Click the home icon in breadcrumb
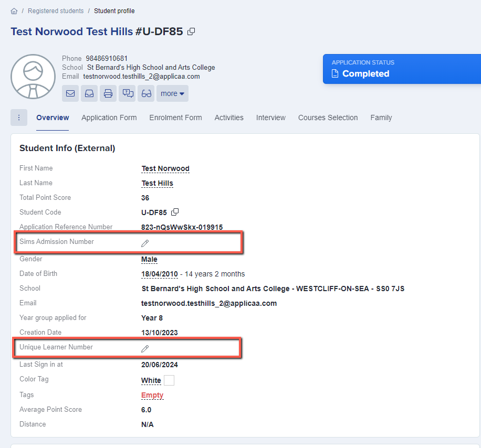This screenshot has width=481, height=448. click(x=14, y=11)
